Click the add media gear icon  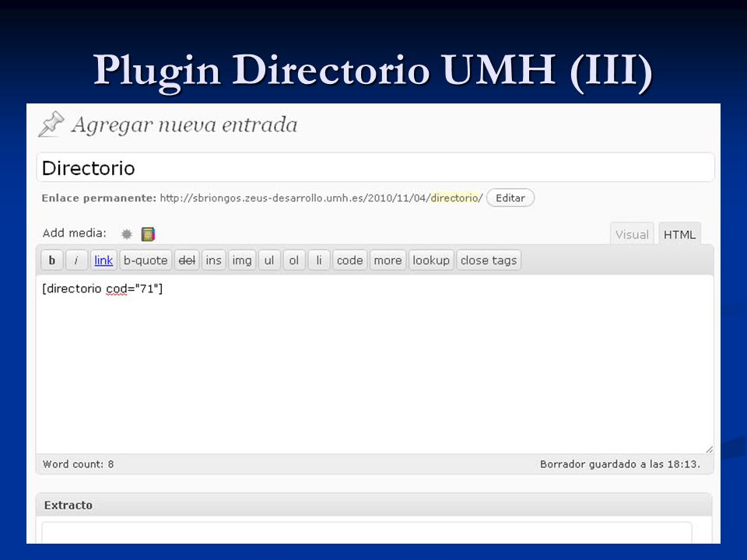(126, 234)
